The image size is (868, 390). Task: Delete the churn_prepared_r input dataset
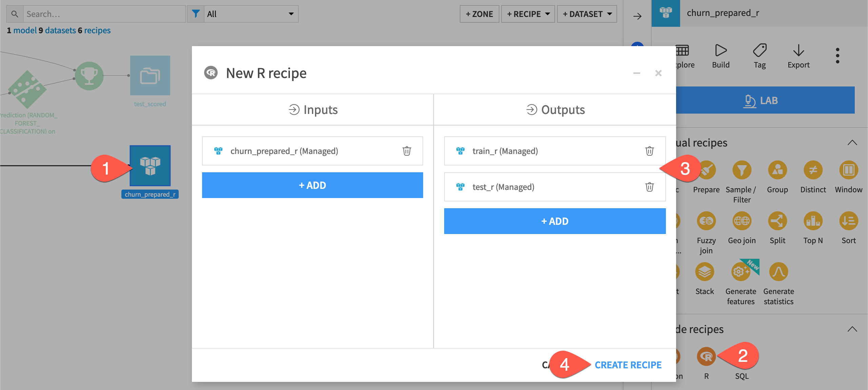406,151
